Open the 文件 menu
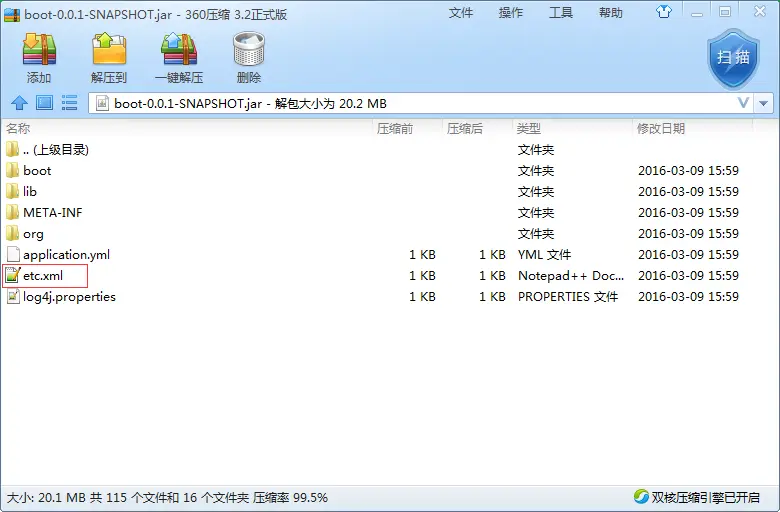Screen dimensions: 780x512 461,12
